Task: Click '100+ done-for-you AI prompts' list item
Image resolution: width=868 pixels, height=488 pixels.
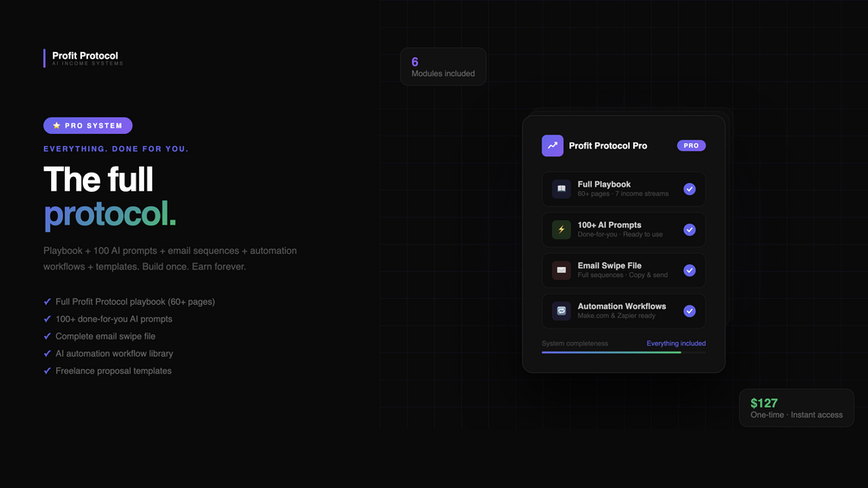Action: 113,320
